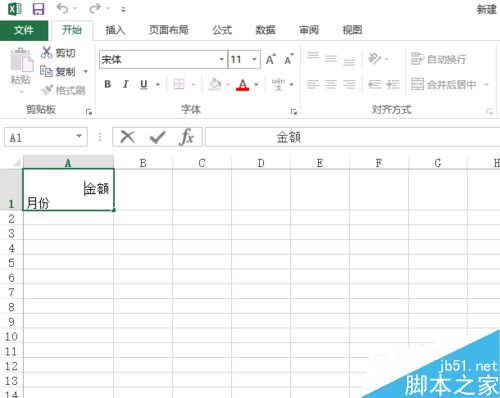This screenshot has width=500, height=398.
Task: Click the phonetic guide (wén) icon
Action: click(278, 84)
